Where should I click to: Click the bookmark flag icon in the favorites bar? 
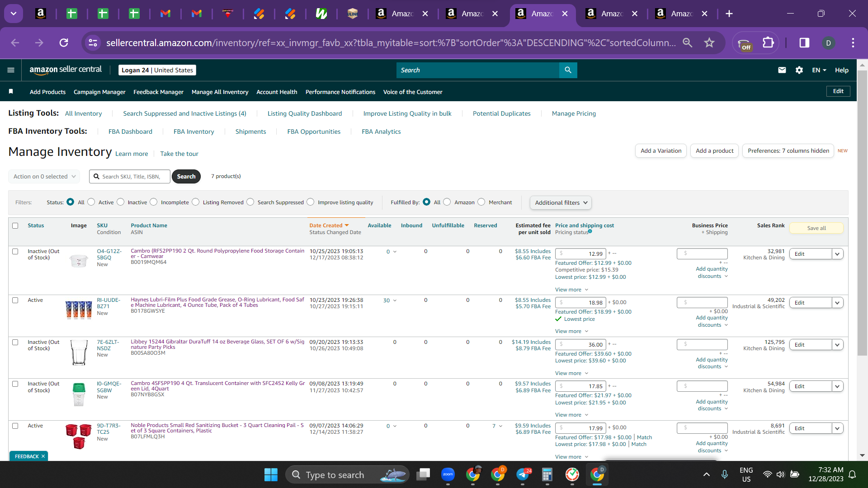click(11, 91)
